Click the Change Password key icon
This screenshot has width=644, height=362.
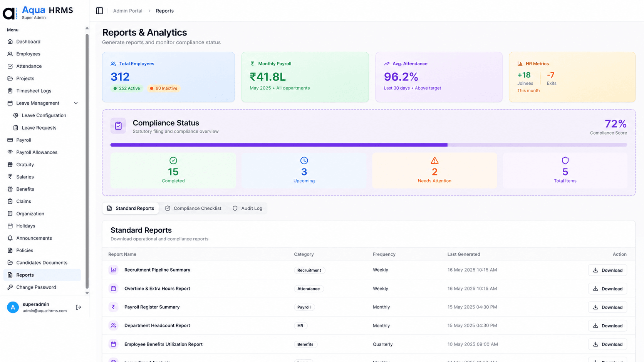point(10,287)
